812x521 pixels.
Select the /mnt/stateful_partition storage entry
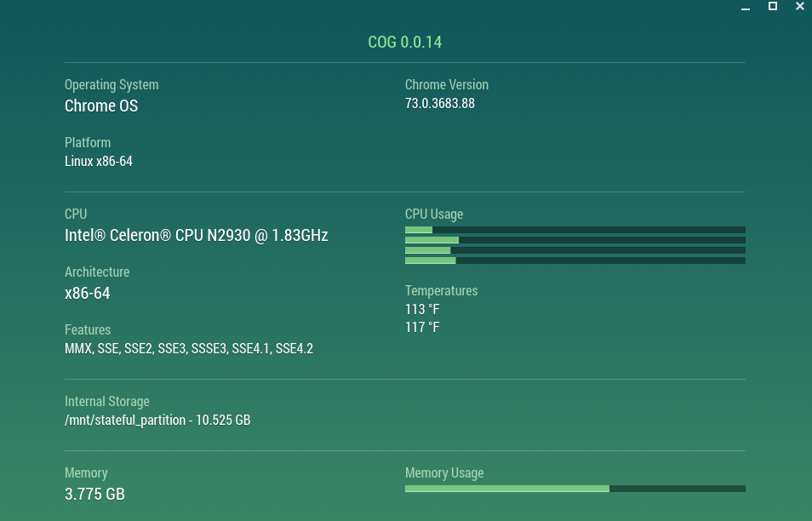click(157, 420)
